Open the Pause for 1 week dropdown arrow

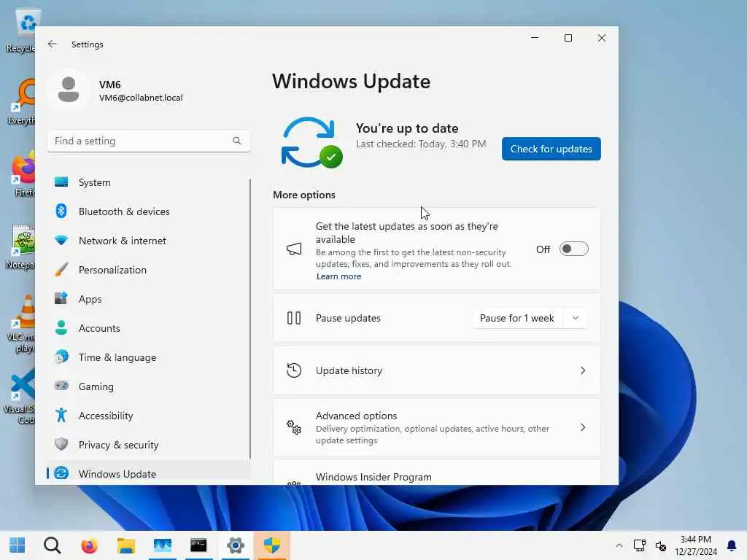[x=575, y=318]
